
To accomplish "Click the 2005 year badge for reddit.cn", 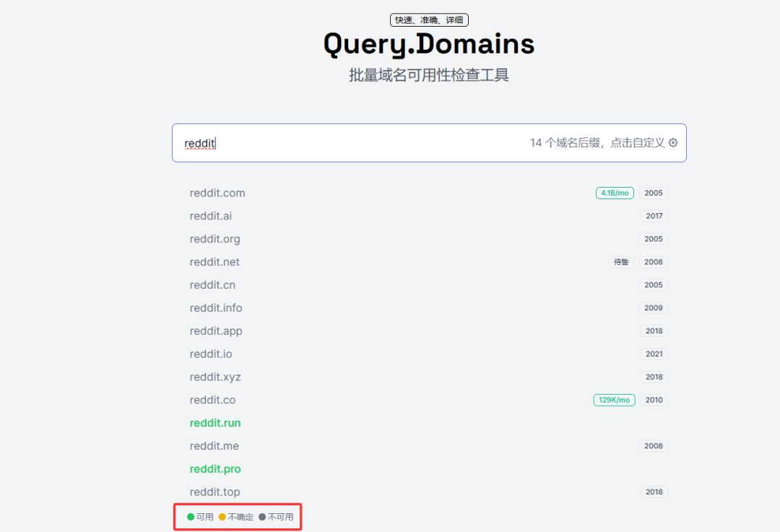I will (x=654, y=285).
